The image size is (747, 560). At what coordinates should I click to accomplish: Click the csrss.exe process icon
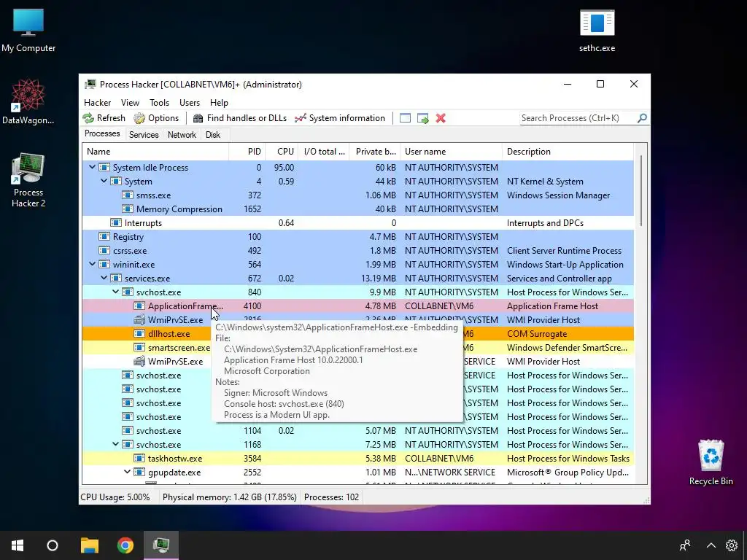[x=104, y=250]
